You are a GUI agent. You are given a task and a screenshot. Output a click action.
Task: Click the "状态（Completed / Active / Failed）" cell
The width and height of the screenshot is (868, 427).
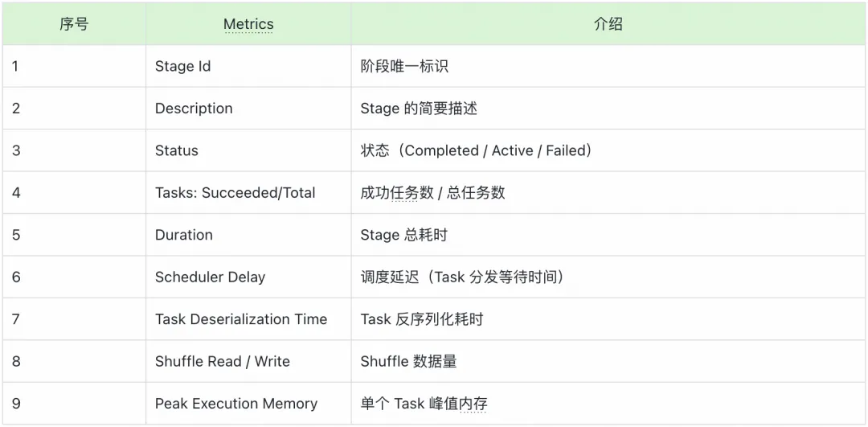tap(476, 151)
